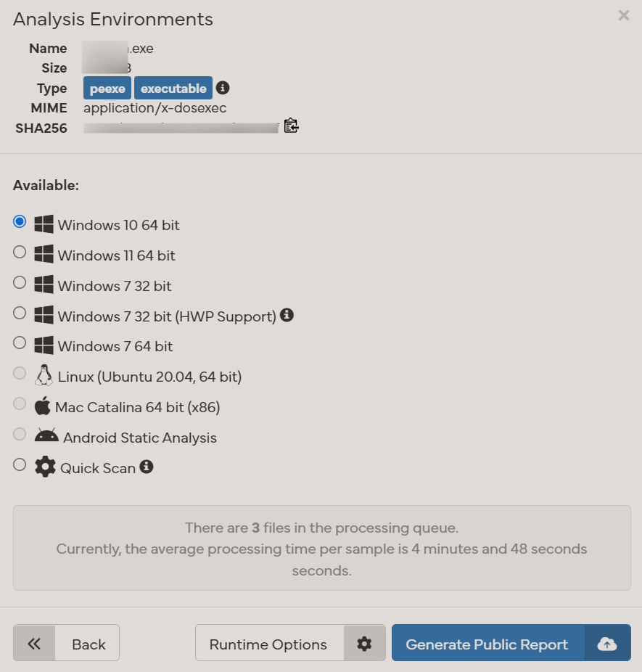Click the Quick Scan gear icon
This screenshot has width=642, height=672.
tap(45, 467)
